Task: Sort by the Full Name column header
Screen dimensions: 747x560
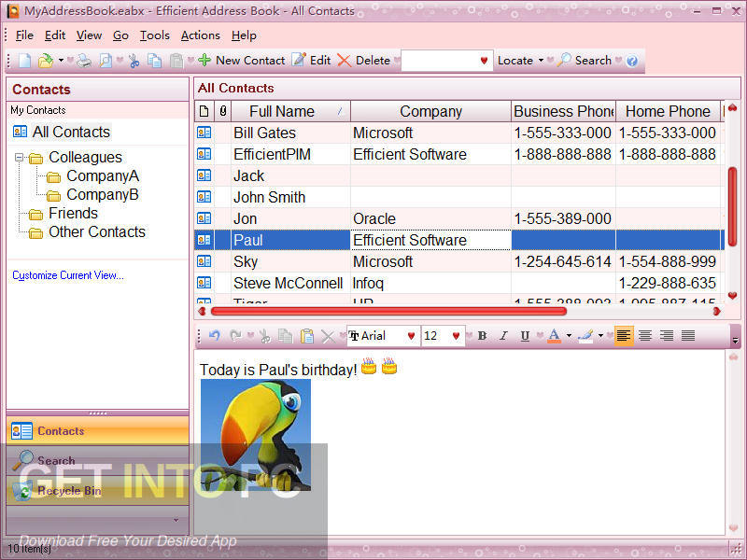Action: (x=290, y=111)
